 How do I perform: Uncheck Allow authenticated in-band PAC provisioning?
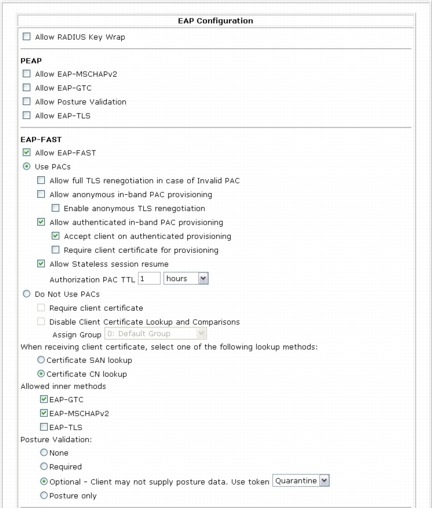point(41,222)
